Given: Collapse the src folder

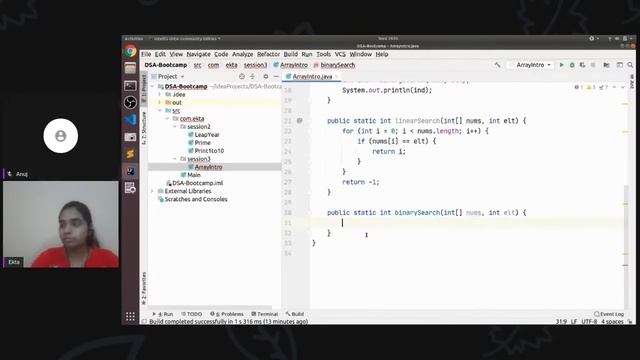Looking at the screenshot, I should pyautogui.click(x=160, y=111).
